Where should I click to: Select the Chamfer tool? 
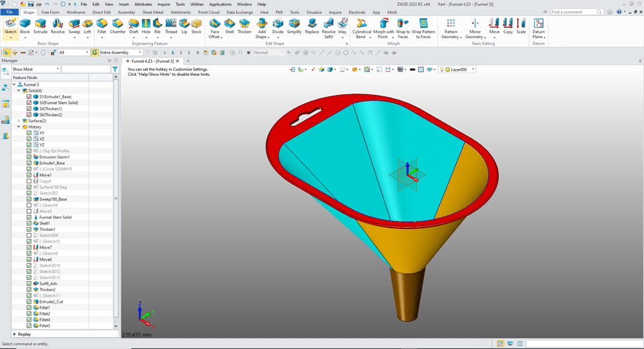(118, 26)
